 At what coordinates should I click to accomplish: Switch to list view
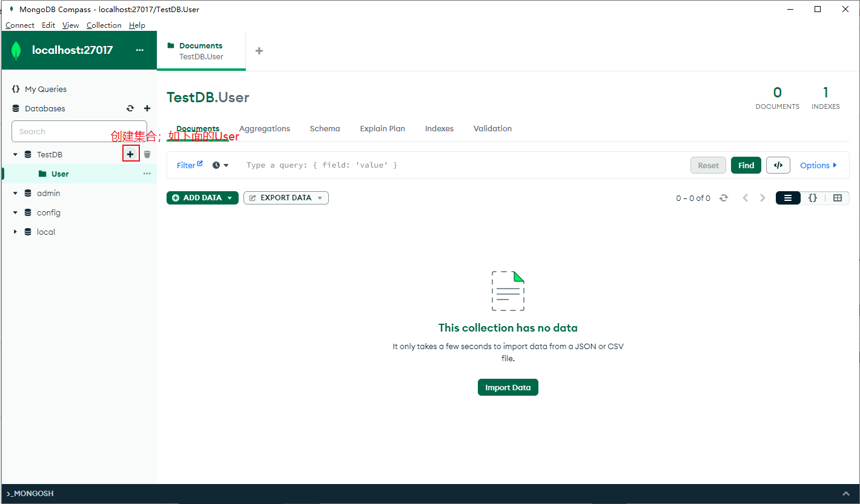point(788,198)
